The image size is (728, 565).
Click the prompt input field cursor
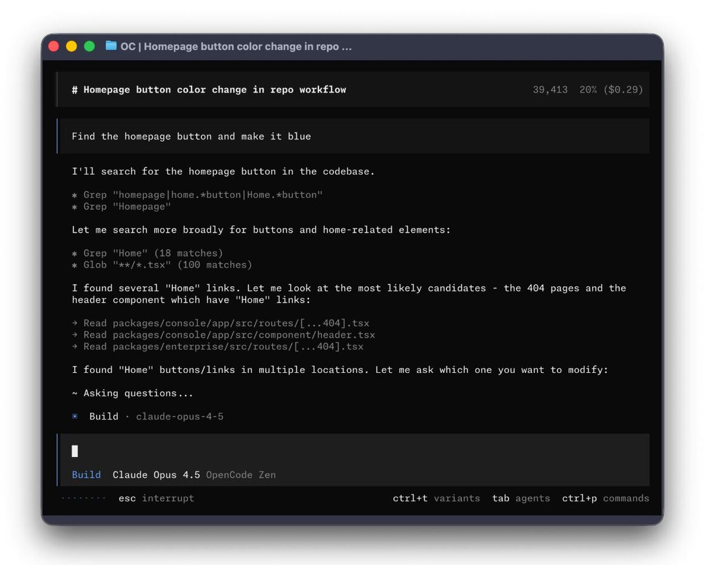click(x=75, y=451)
